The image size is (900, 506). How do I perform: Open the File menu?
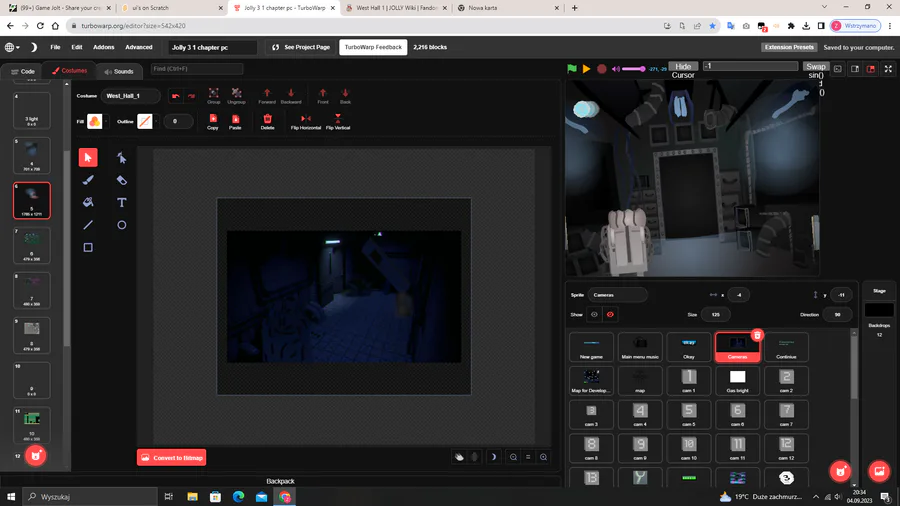pyautogui.click(x=55, y=47)
